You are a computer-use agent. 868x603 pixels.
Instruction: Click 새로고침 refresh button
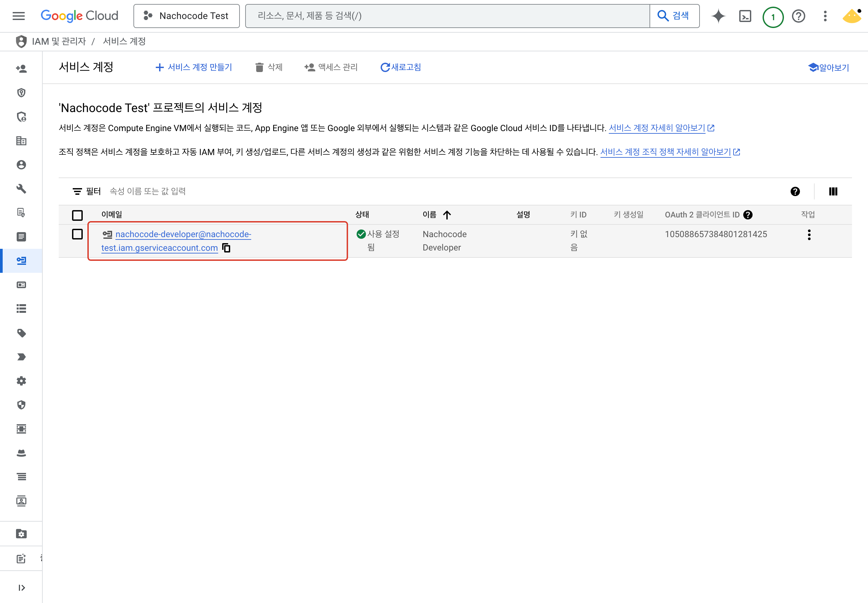401,67
